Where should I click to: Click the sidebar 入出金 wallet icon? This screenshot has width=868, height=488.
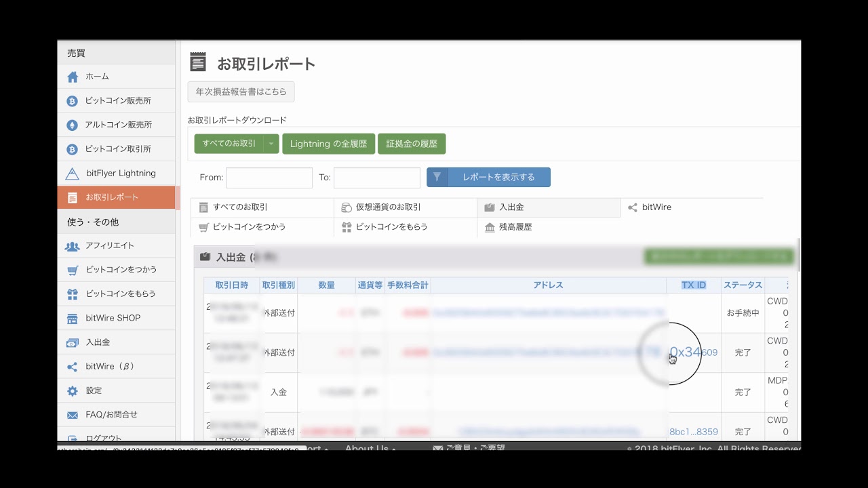tap(73, 343)
